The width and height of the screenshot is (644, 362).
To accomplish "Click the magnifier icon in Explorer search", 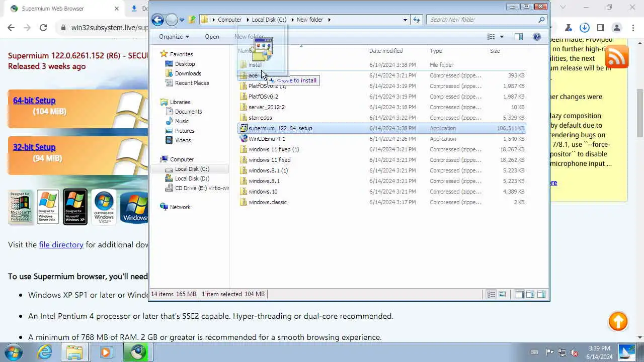I will click(x=541, y=20).
